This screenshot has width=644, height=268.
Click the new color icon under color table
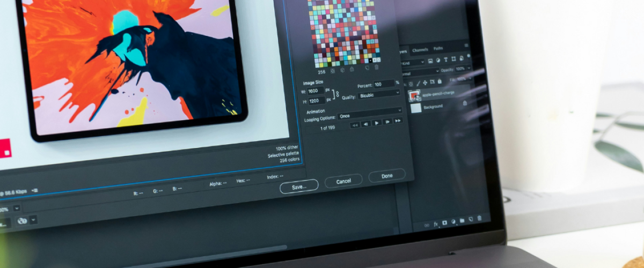(367, 68)
